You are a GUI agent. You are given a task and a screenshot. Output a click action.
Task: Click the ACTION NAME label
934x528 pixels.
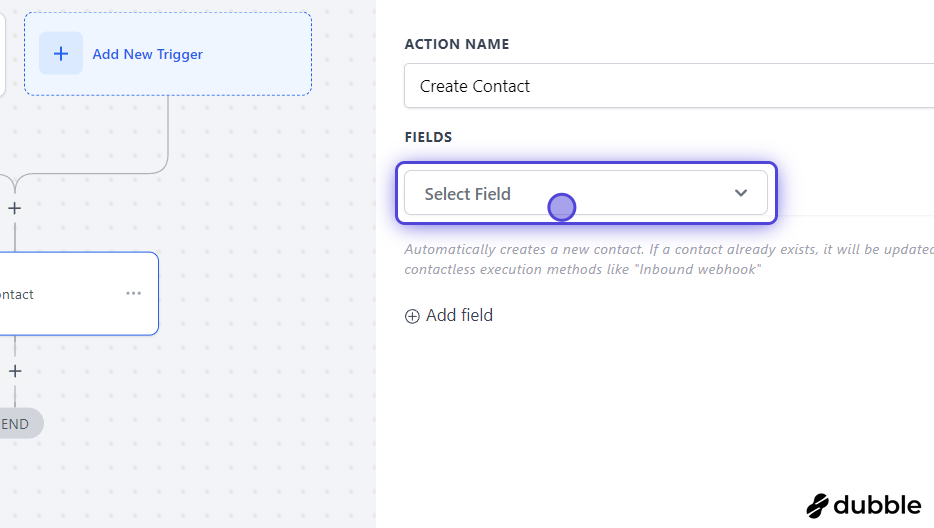(457, 44)
